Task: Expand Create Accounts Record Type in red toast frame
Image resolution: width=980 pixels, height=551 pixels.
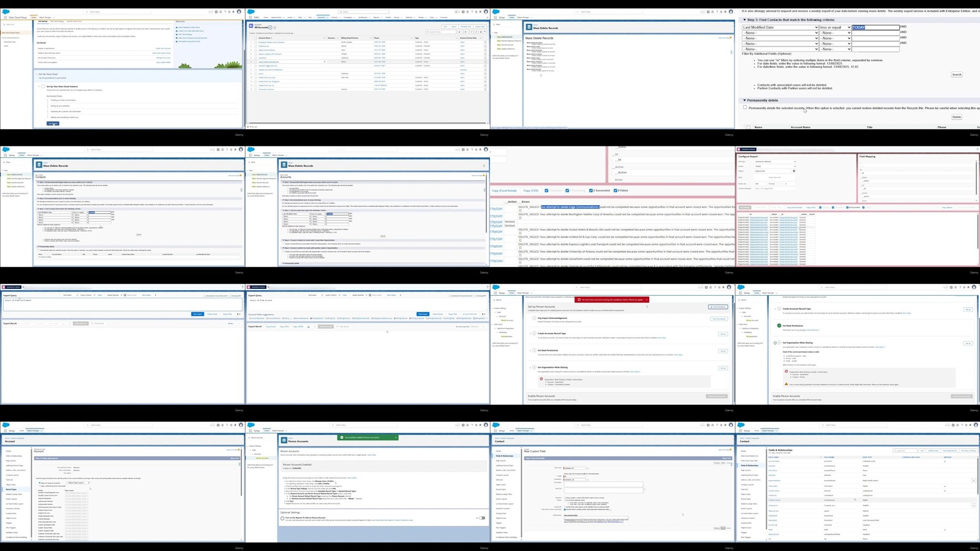Action: (530, 334)
